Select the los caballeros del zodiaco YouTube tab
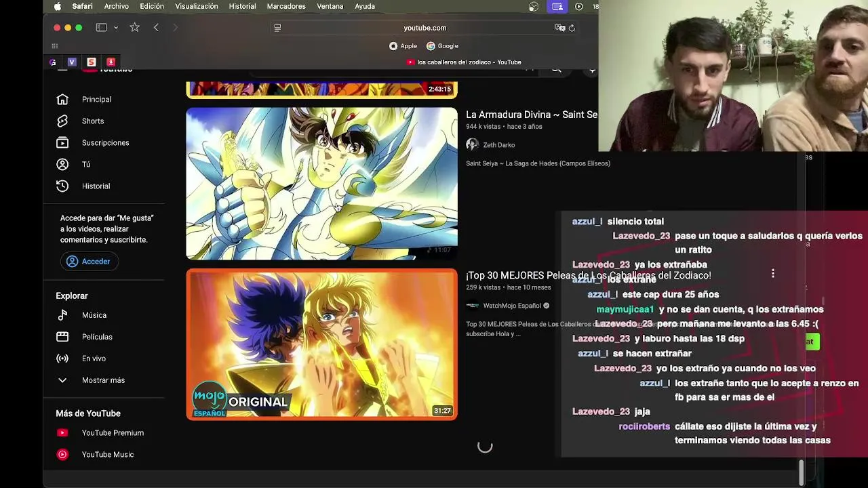This screenshot has width=868, height=488. (x=464, y=62)
